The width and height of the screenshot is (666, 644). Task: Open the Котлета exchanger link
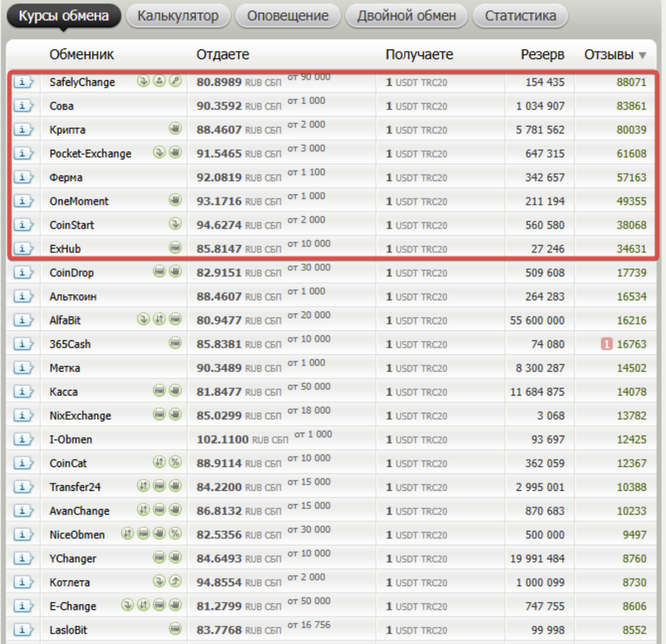pyautogui.click(x=70, y=582)
